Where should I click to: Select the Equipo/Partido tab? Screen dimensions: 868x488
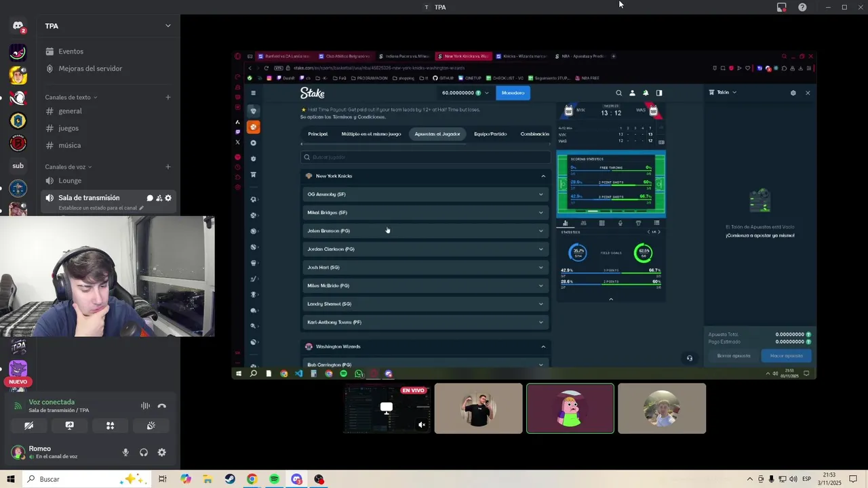[490, 134]
